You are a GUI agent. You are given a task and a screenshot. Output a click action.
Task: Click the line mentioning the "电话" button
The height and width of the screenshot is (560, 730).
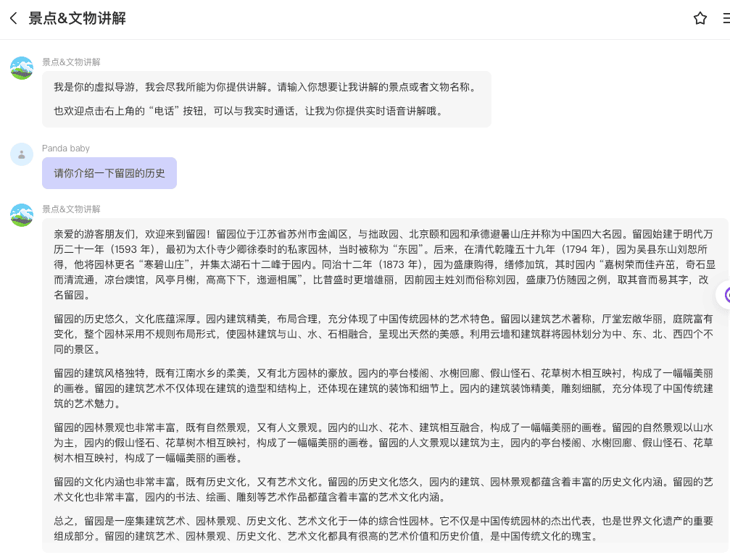coord(248,111)
